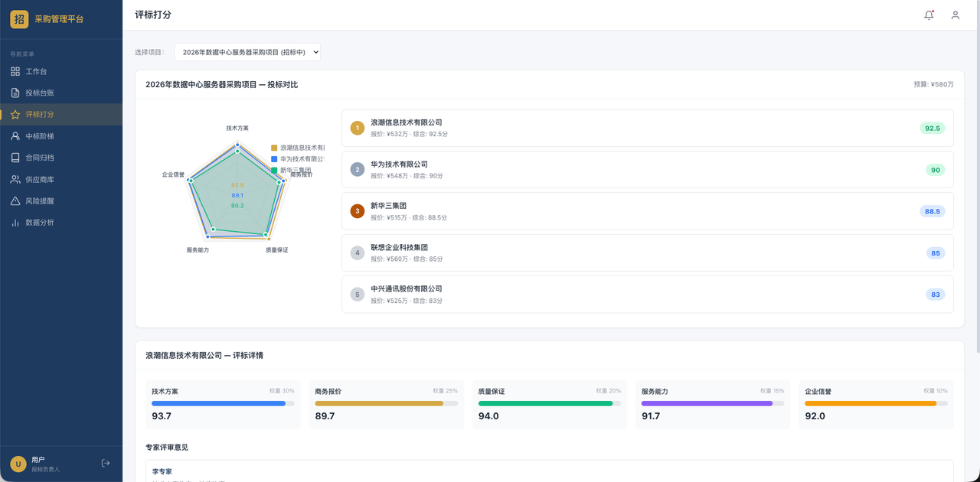Click the 招 platform logo icon
This screenshot has width=980, height=482.
19,19
